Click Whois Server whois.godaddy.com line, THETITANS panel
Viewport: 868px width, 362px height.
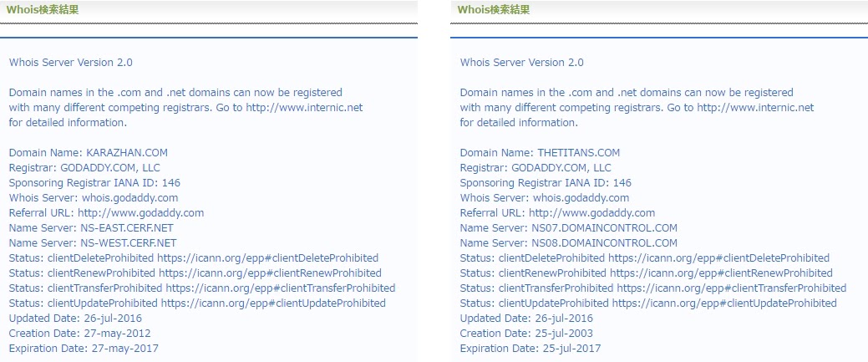(x=545, y=197)
